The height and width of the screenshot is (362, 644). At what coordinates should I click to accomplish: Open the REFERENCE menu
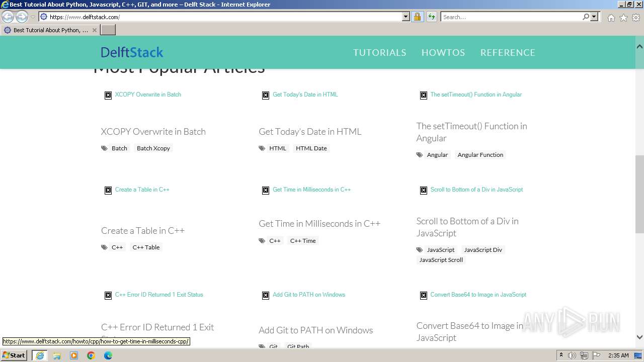coord(508,52)
